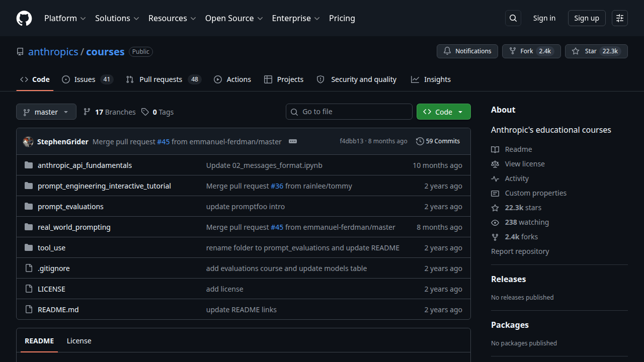The image size is (644, 362).
Task: Open the Readme link in About
Action: [512, 149]
